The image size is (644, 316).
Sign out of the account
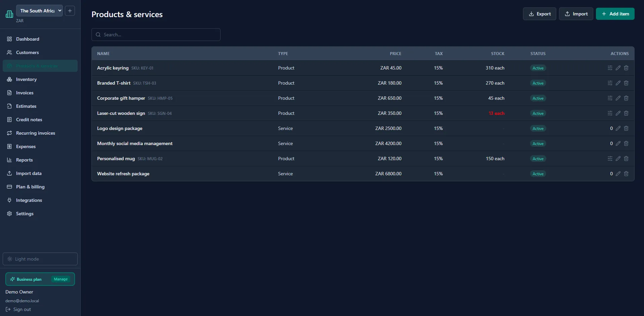(x=18, y=309)
